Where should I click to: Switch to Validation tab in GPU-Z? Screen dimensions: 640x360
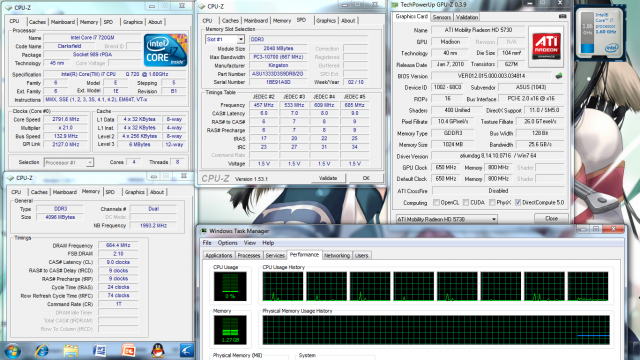467,17
